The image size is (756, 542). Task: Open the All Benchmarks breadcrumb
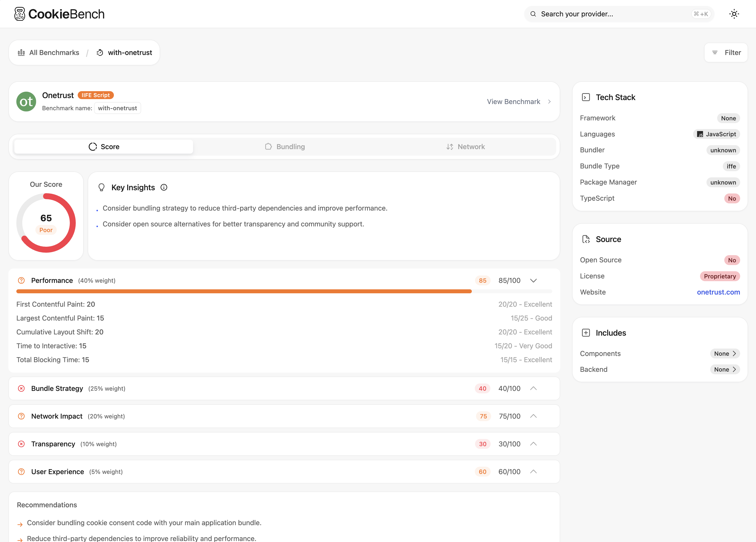[x=48, y=52]
